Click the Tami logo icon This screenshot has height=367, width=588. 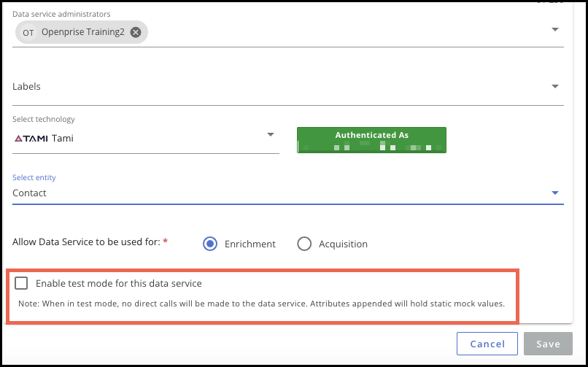tap(31, 139)
